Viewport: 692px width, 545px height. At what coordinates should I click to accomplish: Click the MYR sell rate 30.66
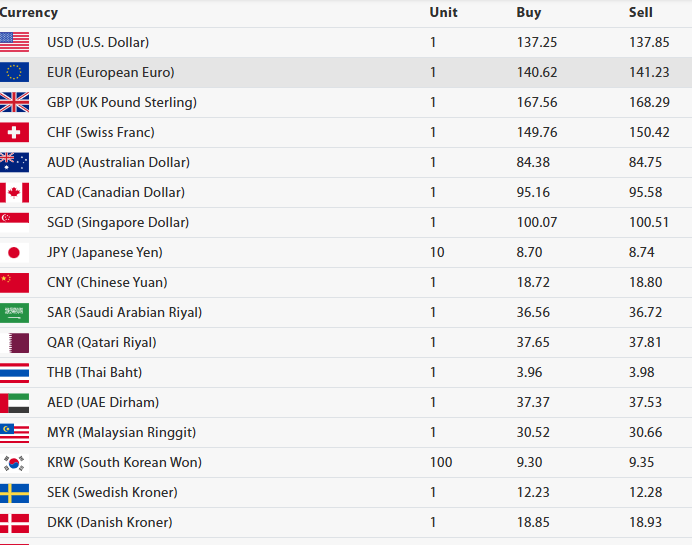[x=645, y=432]
